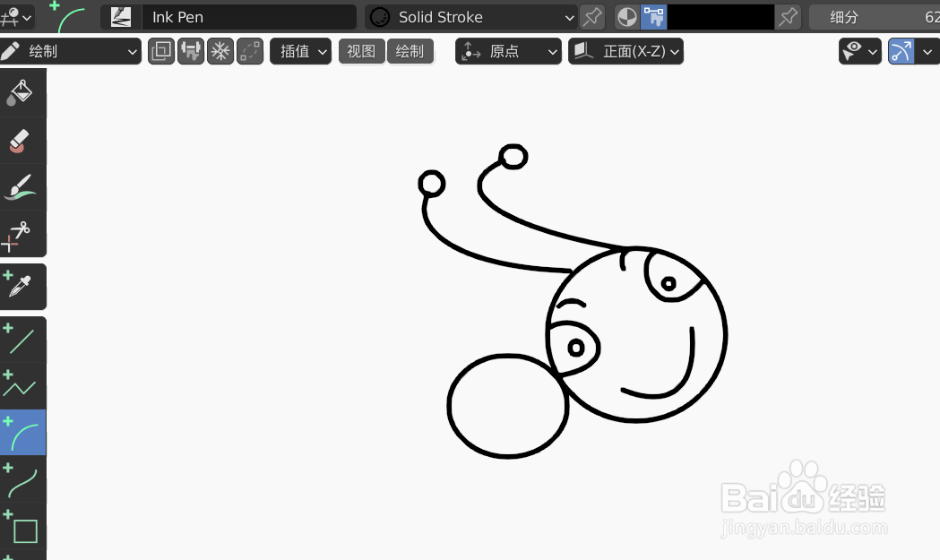Click the 细分 subdivision value field
This screenshot has height=560, width=940.
pos(875,17)
